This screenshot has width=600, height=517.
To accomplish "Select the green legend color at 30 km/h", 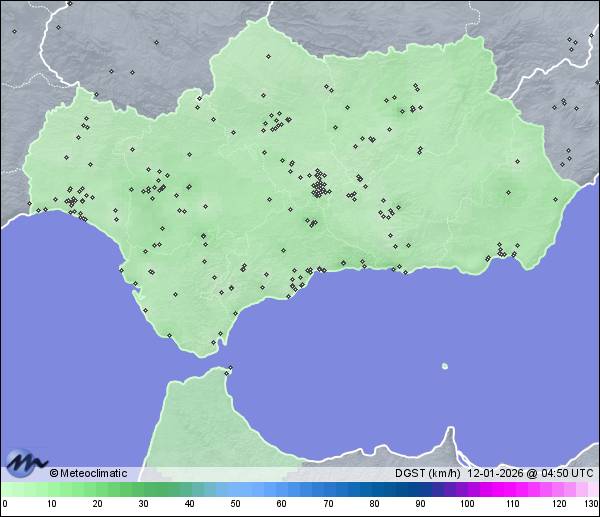I will [143, 489].
